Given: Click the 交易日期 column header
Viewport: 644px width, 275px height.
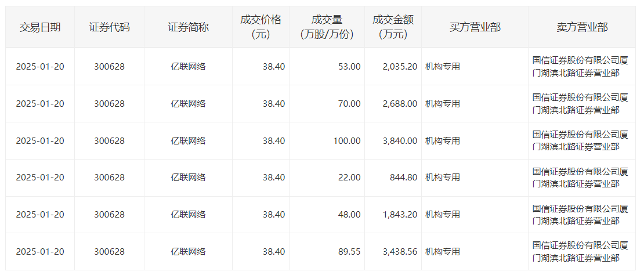Looking at the screenshot, I should [x=40, y=27].
